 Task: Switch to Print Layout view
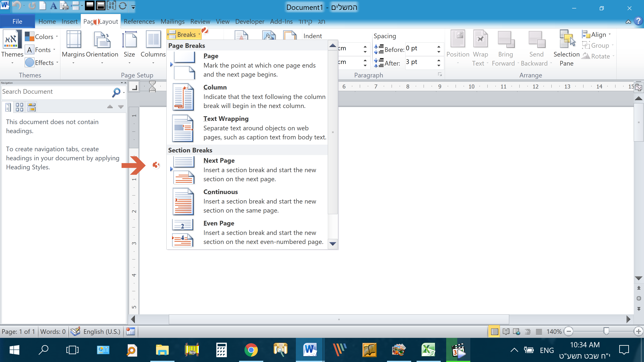pos(494,331)
